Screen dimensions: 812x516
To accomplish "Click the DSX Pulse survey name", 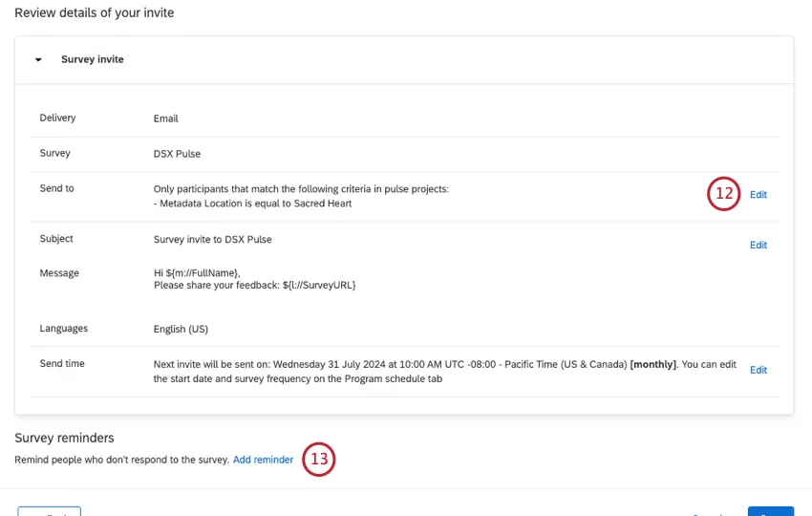I will coord(177,154).
